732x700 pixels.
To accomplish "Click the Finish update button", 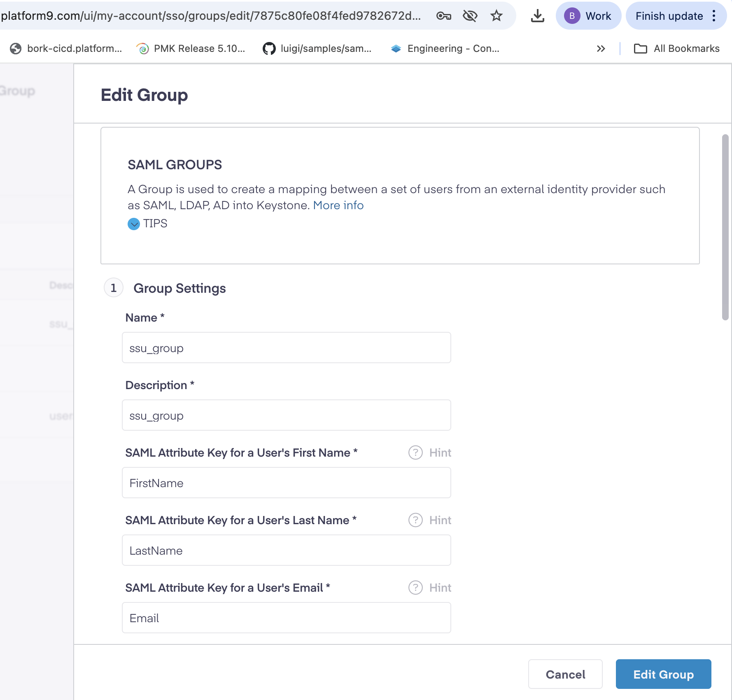I will [x=669, y=16].
